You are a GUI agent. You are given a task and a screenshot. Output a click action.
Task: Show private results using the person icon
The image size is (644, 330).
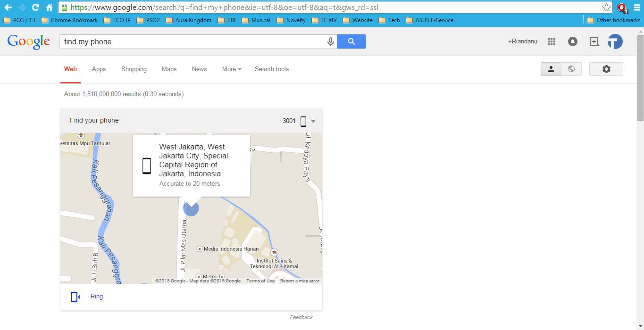pos(551,69)
